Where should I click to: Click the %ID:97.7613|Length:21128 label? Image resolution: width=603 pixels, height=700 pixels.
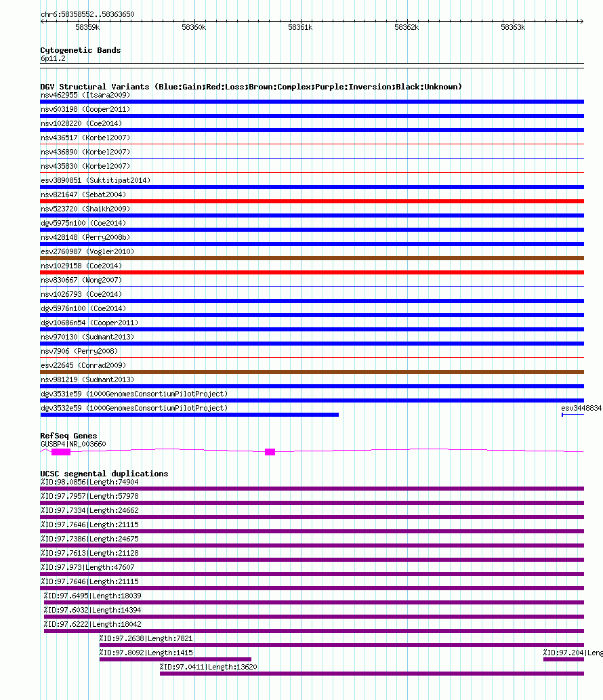[x=89, y=553]
